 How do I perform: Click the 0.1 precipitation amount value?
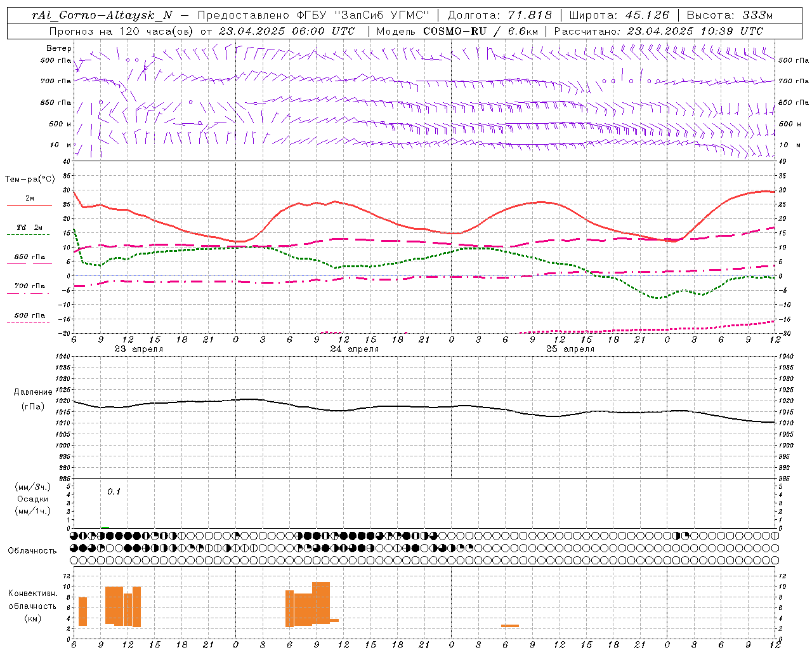click(114, 491)
